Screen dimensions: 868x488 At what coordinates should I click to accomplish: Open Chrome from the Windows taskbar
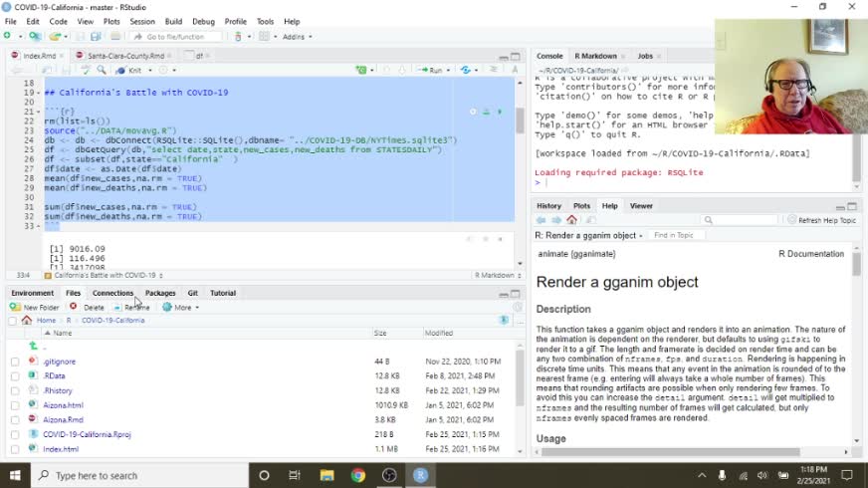pos(358,475)
